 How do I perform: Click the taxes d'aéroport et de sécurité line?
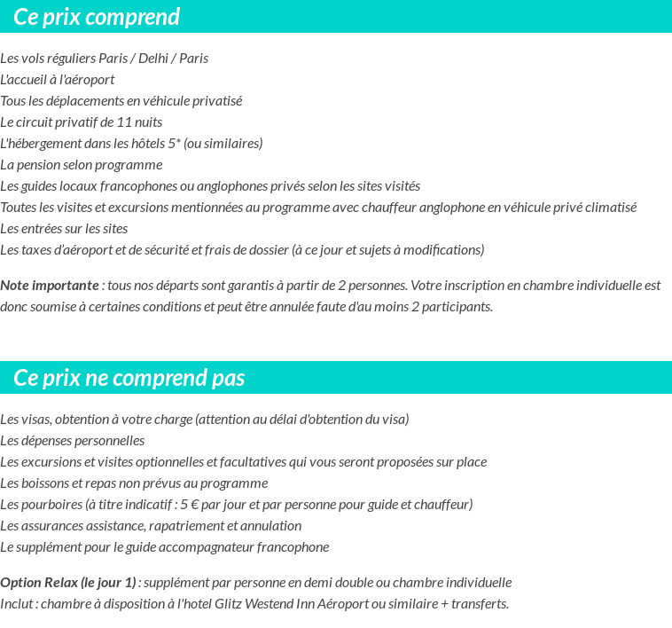pyautogui.click(x=242, y=250)
